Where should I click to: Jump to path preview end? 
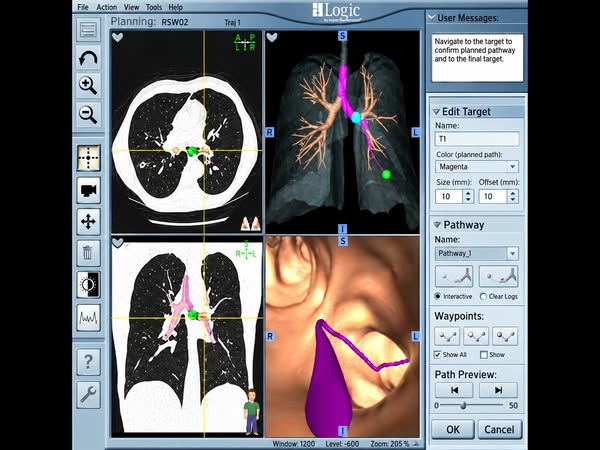click(498, 390)
